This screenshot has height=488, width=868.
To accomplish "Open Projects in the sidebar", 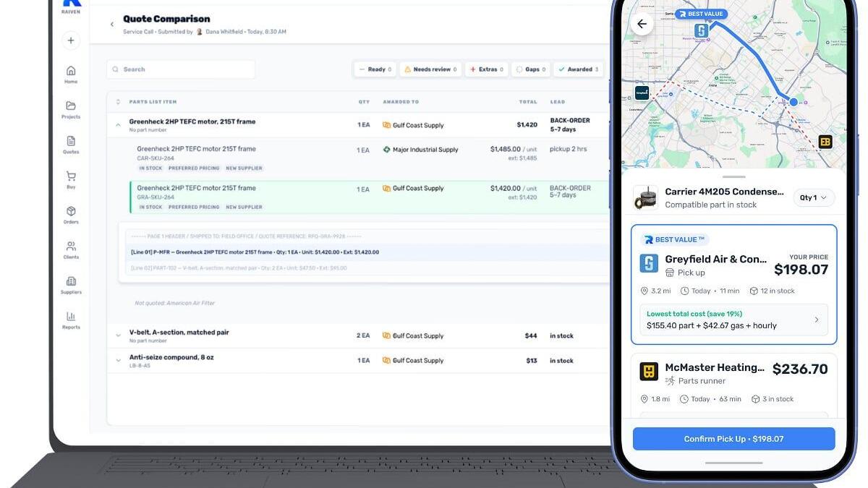I will point(71,109).
